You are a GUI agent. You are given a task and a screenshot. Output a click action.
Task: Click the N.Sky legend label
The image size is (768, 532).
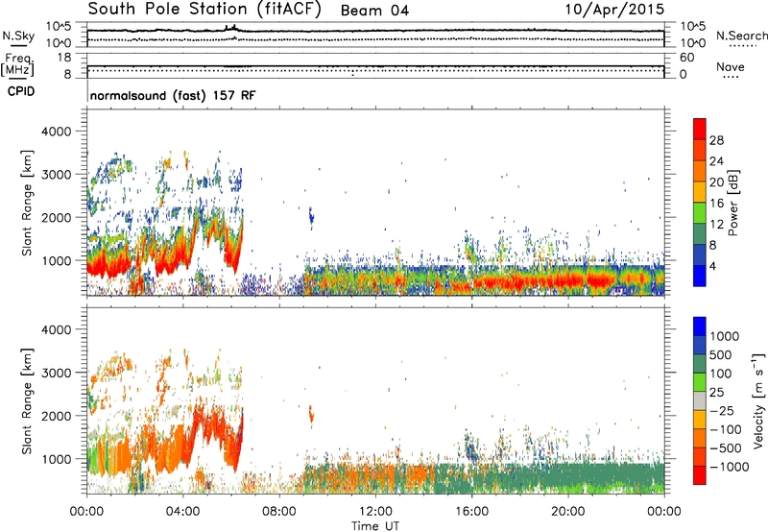pyautogui.click(x=18, y=36)
